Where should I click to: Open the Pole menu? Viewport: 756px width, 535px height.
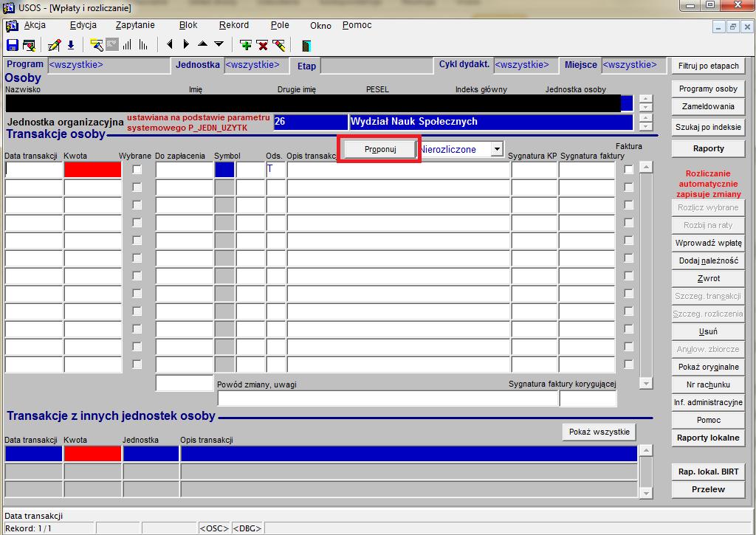[x=280, y=25]
